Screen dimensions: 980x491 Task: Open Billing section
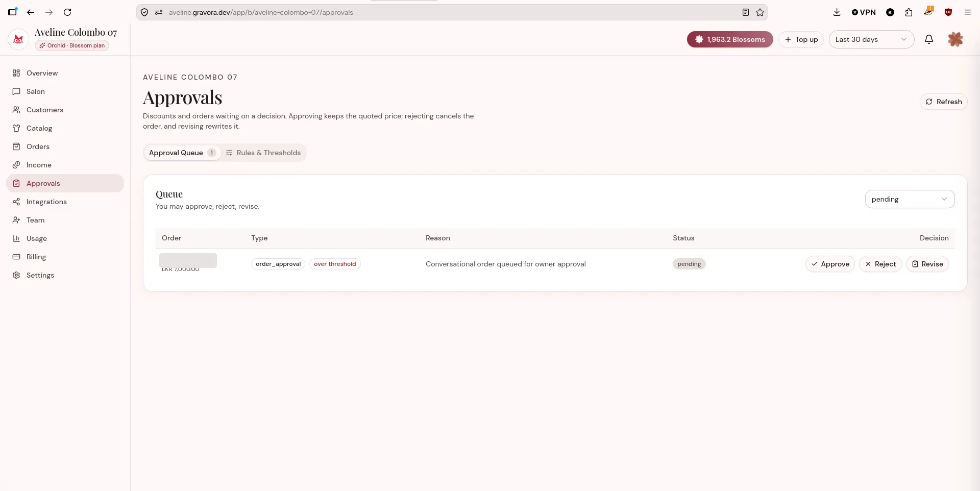(x=65, y=257)
